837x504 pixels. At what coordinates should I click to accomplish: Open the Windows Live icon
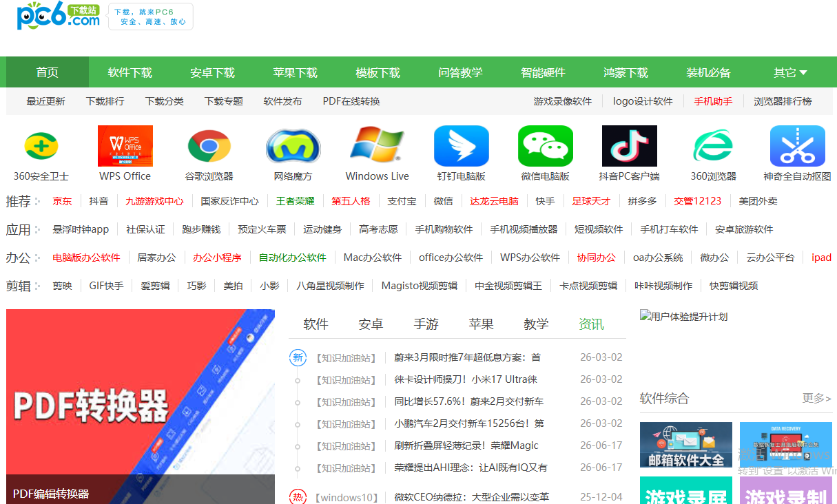click(x=378, y=146)
